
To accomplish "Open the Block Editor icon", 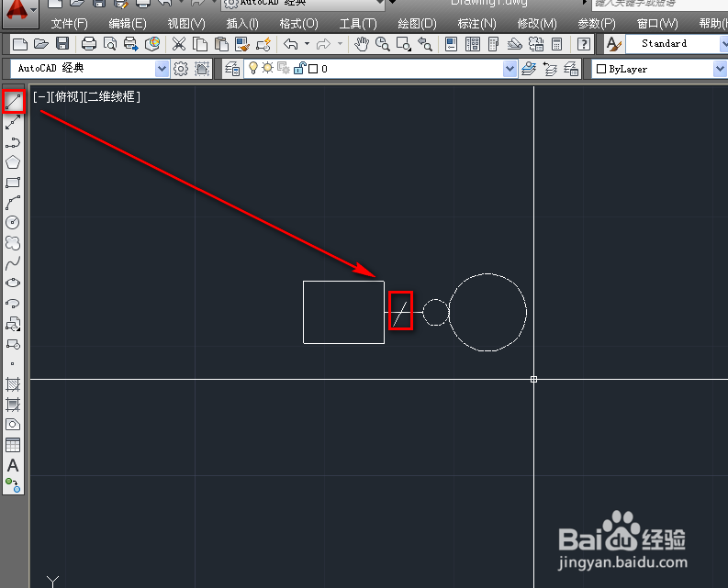I will click(263, 45).
